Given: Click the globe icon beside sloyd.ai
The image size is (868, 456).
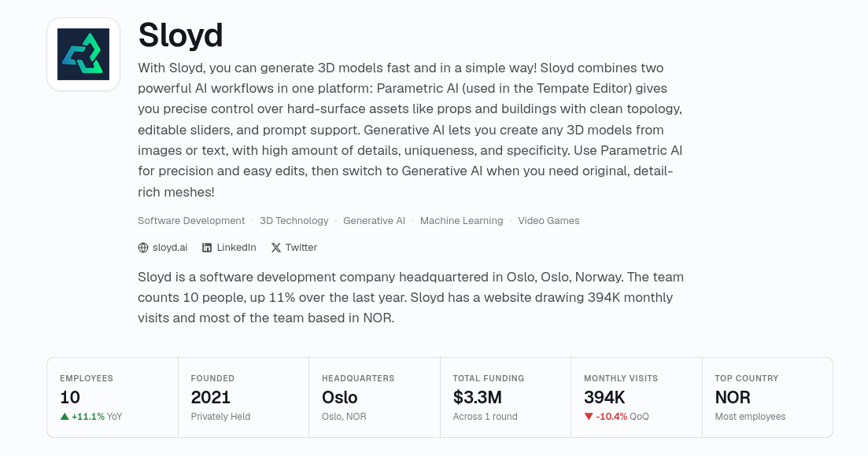Looking at the screenshot, I should point(142,248).
